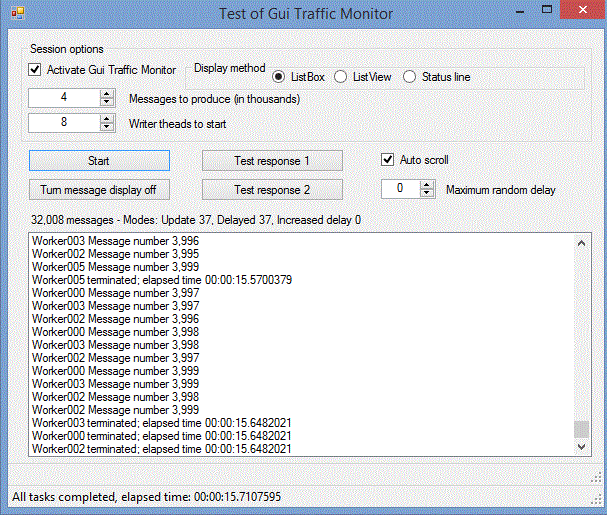
Task: Click the 'Messages to produce (in thousands)' label
Action: (x=214, y=99)
